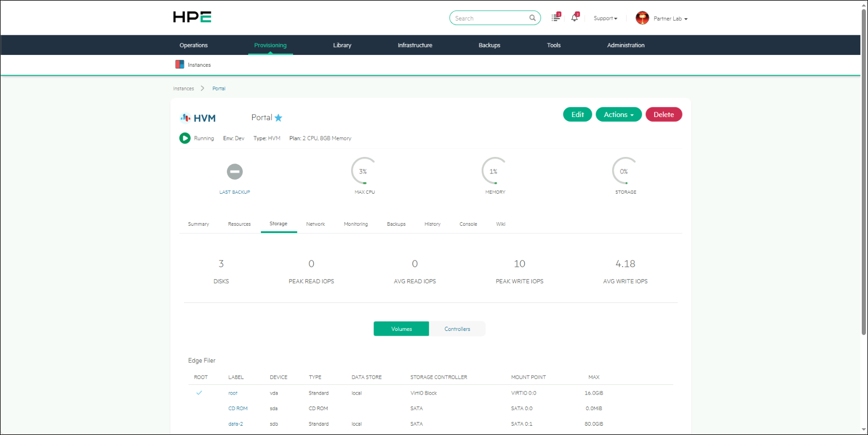Click the LAST BACKUP link

235,192
